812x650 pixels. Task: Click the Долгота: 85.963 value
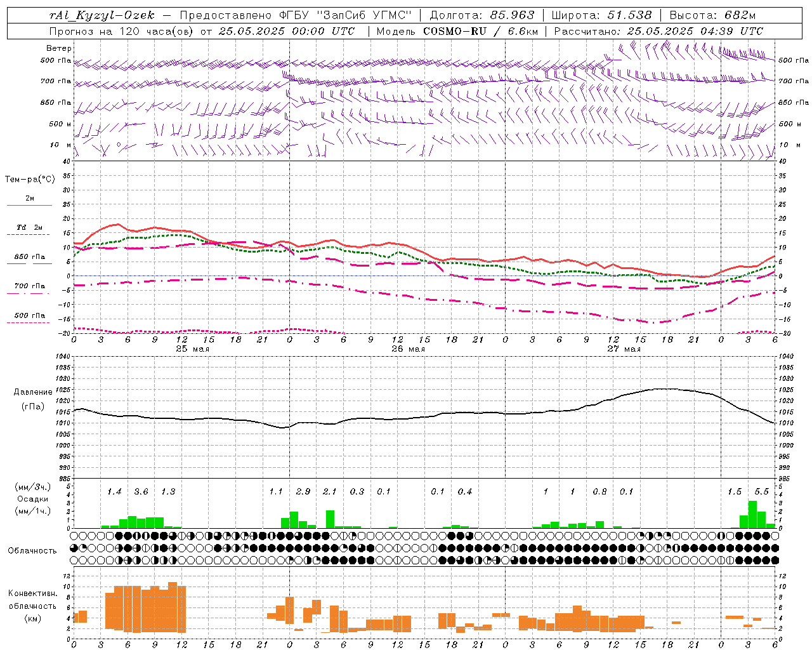[482, 15]
